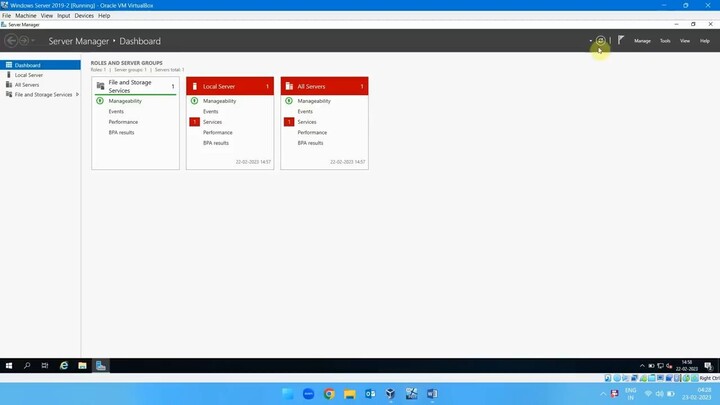Viewport: 720px width, 405px height.
Task: Click green Manageability icon in File and Storage
Action: click(100, 101)
